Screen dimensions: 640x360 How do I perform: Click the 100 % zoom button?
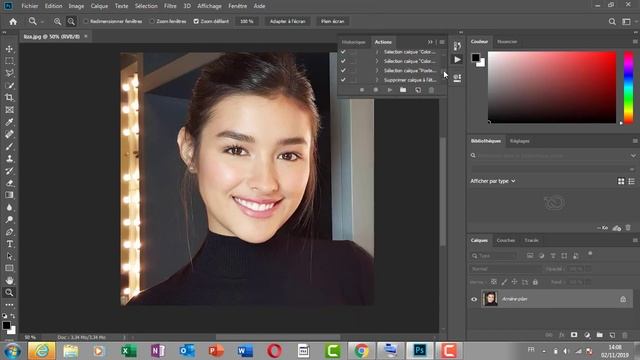247,21
